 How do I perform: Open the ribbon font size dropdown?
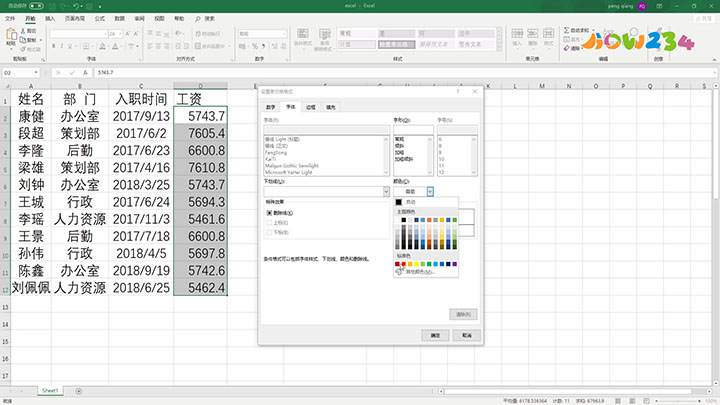point(120,34)
